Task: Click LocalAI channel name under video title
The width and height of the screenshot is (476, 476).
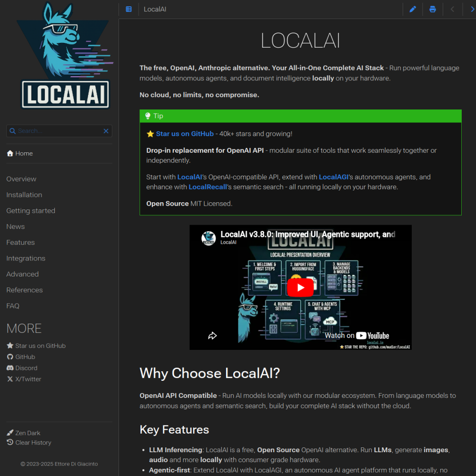Action: pos(228,242)
